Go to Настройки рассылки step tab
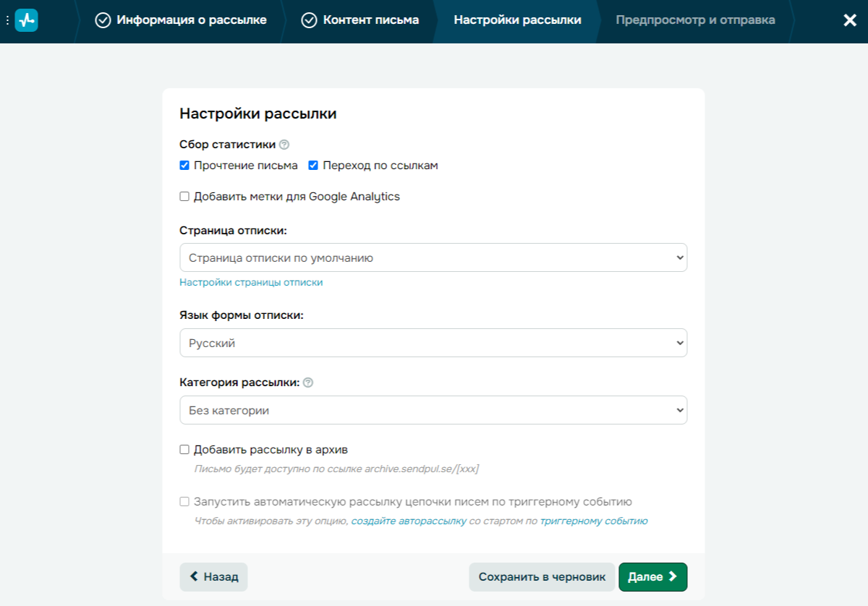 pos(517,20)
